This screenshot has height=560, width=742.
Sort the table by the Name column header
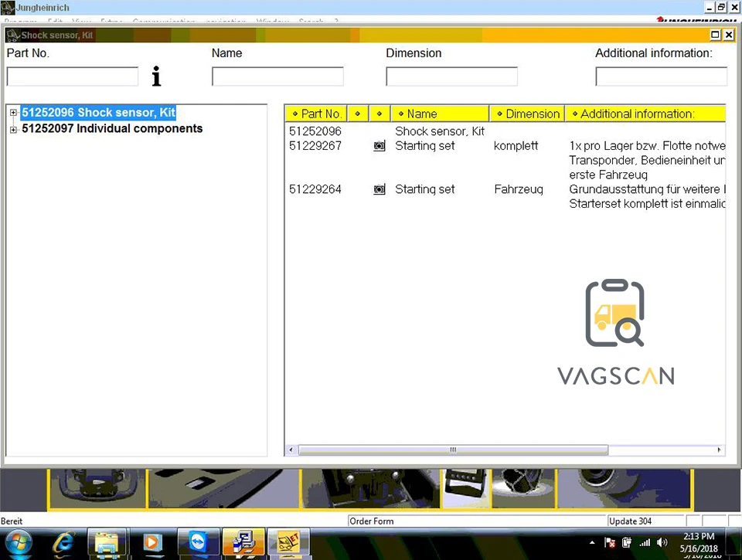click(x=440, y=114)
